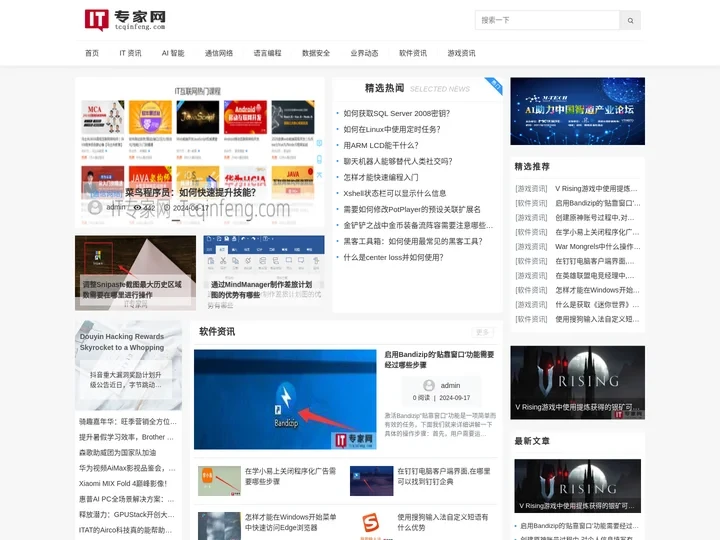The image size is (720, 540).
Task: Open 惠普AI PC全场景解决方案 news link
Action: tap(127, 499)
